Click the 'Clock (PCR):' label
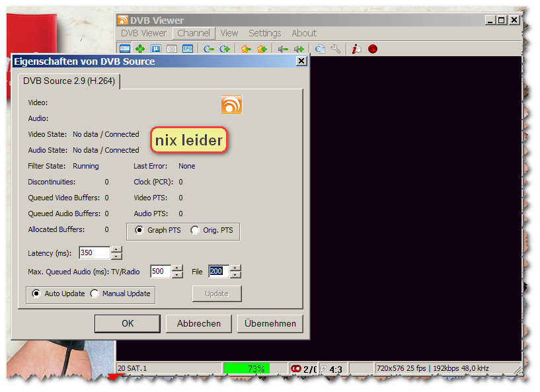 pos(153,182)
